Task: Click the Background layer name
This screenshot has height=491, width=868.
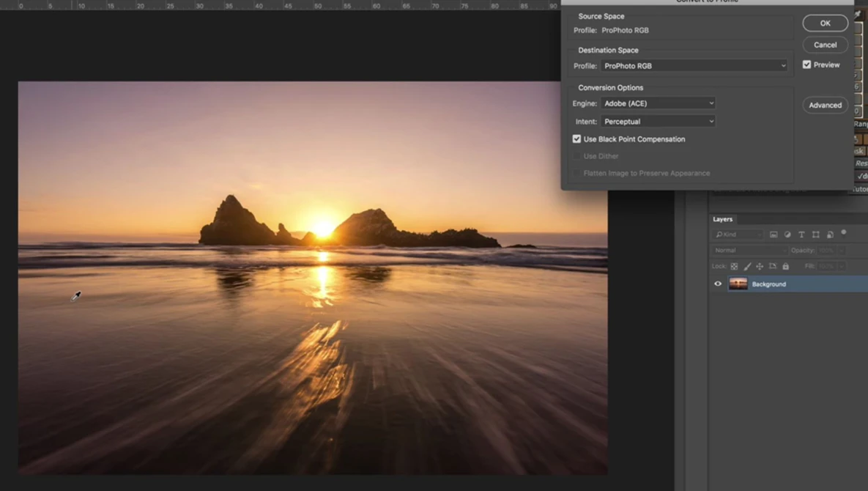Action: 769,284
